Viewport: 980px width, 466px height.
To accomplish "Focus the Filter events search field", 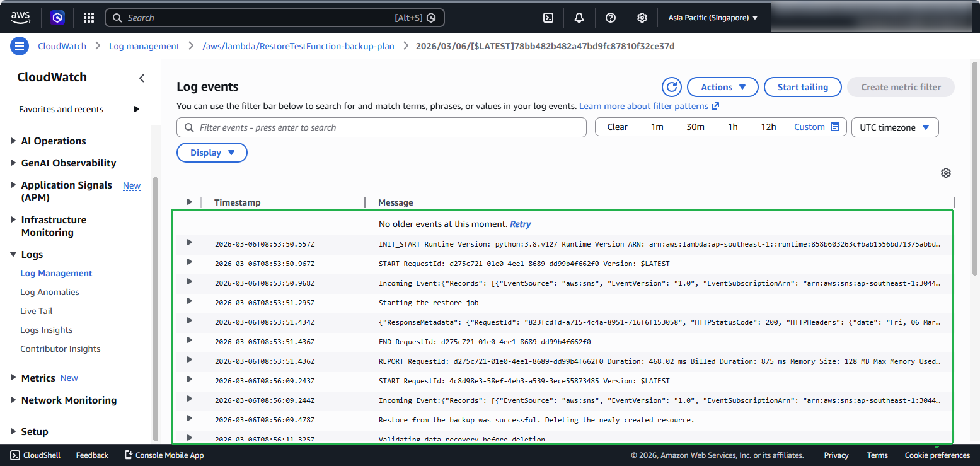I will (381, 127).
